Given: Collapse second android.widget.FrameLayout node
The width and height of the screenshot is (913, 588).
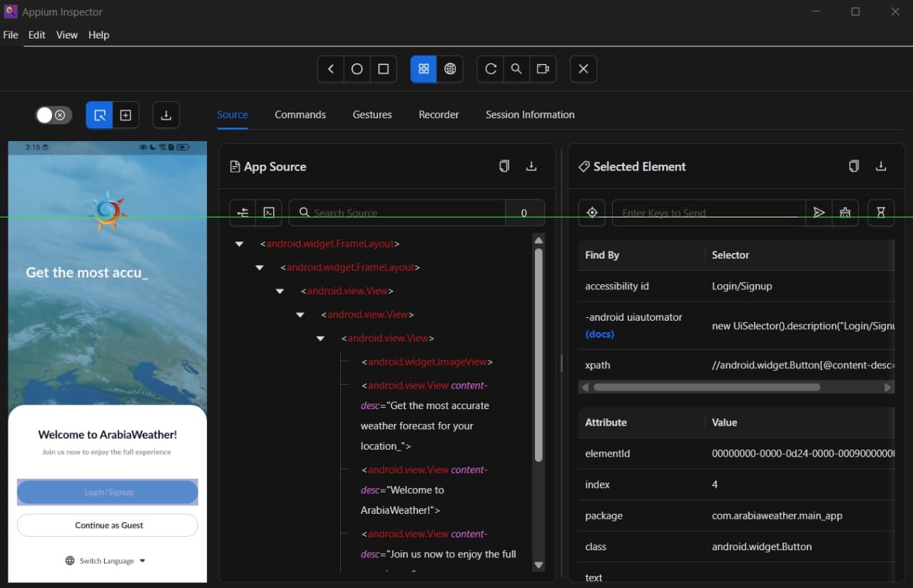Looking at the screenshot, I should (x=260, y=267).
